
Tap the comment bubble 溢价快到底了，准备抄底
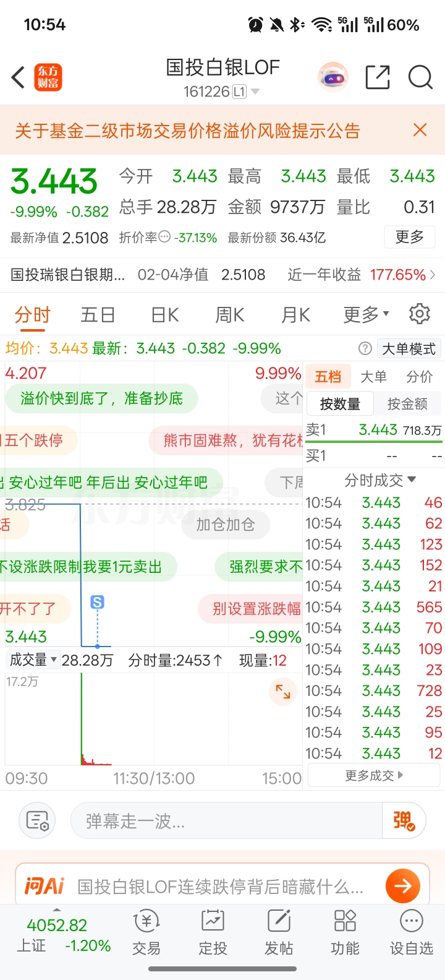102,398
